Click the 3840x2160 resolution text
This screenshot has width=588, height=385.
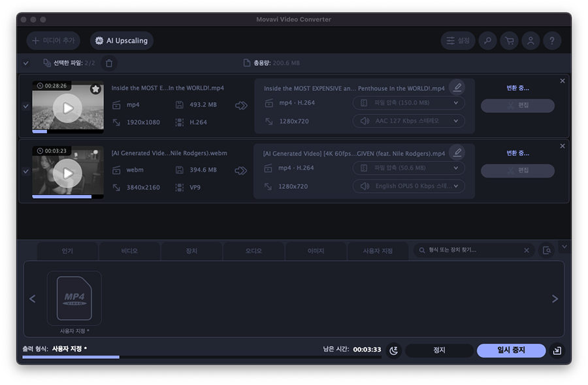click(143, 188)
